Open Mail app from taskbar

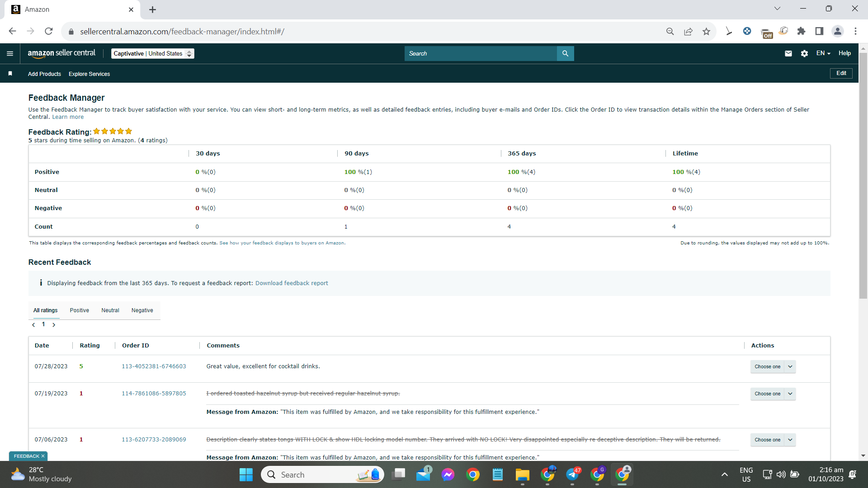click(424, 474)
